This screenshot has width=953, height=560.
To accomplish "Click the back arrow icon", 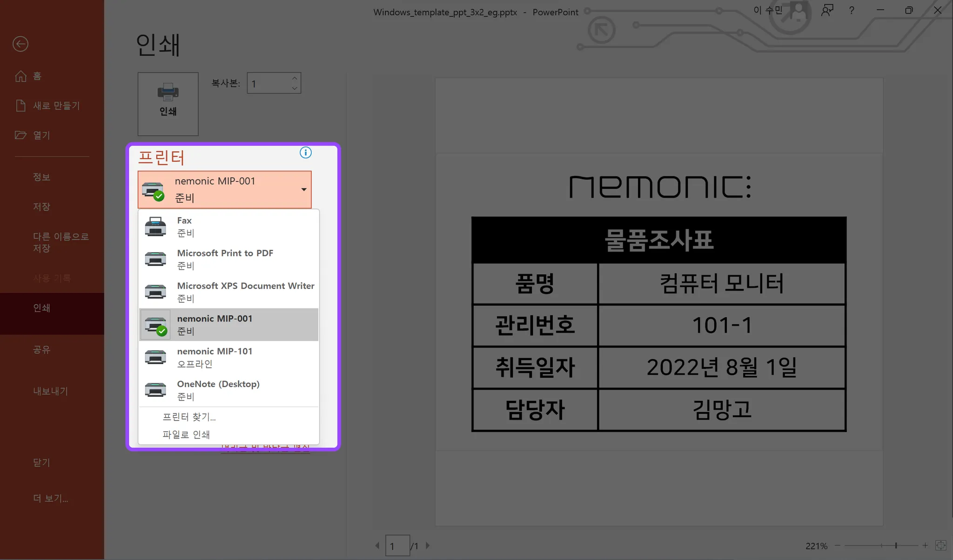I will pyautogui.click(x=20, y=44).
